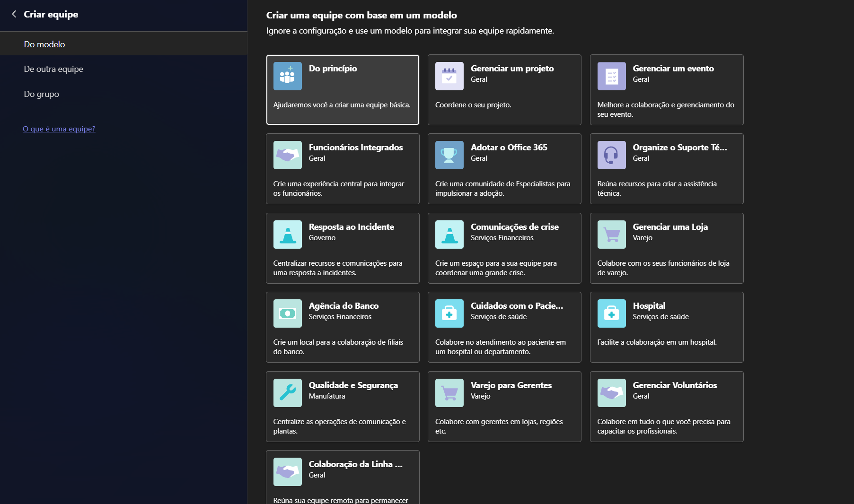
Task: Click the Agência do Banco money icon
Action: (287, 313)
